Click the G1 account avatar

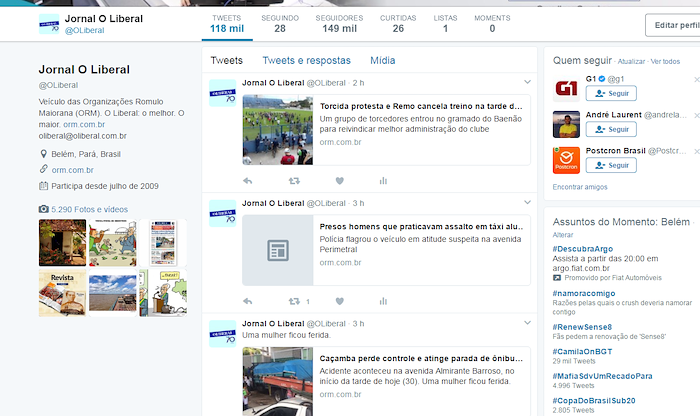(566, 88)
